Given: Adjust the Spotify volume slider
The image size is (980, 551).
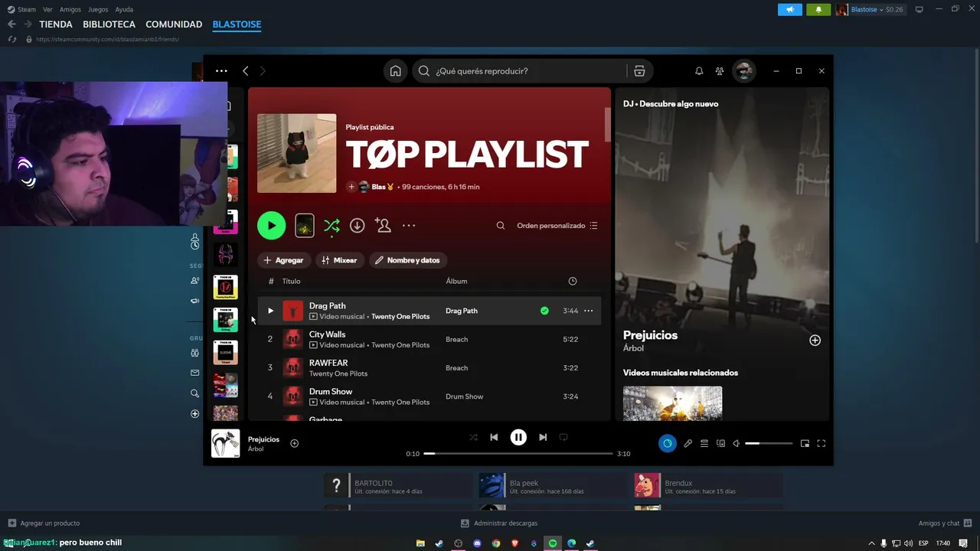Looking at the screenshot, I should (769, 443).
